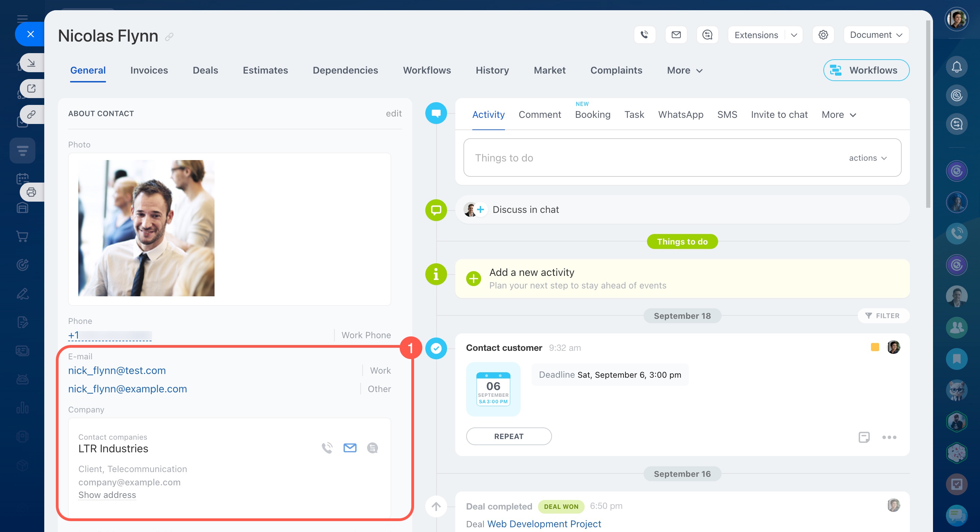980x532 pixels.
Task: Click the notifications bell icon
Action: click(x=957, y=67)
